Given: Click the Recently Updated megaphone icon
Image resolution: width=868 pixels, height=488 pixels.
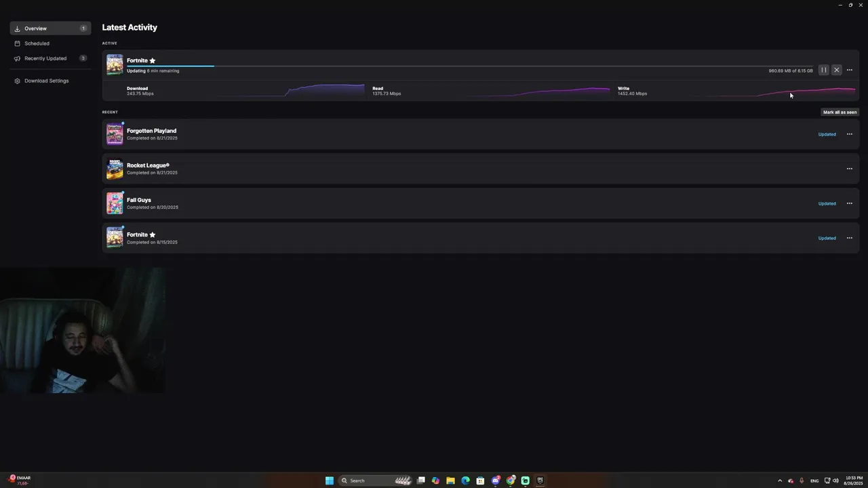Looking at the screenshot, I should [18, 58].
